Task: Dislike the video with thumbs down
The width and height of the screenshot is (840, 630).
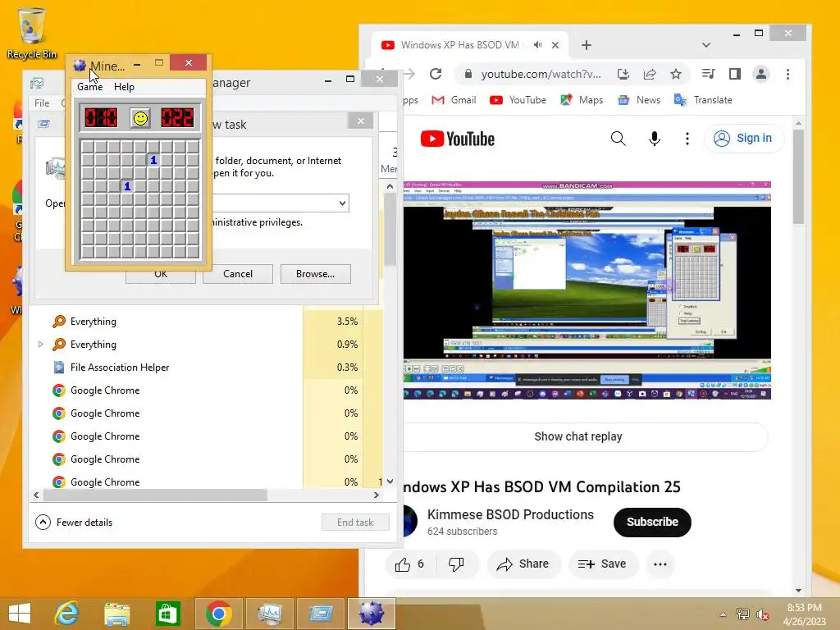Action: (456, 564)
